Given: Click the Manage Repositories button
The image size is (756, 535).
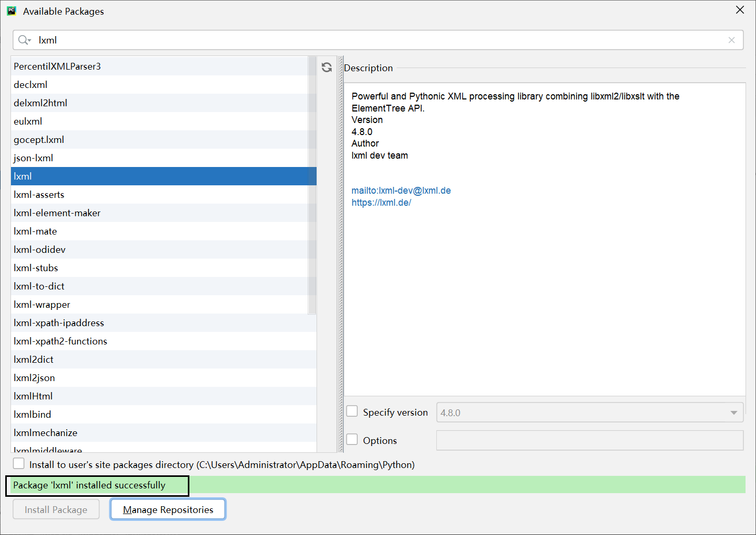Looking at the screenshot, I should pos(168,509).
